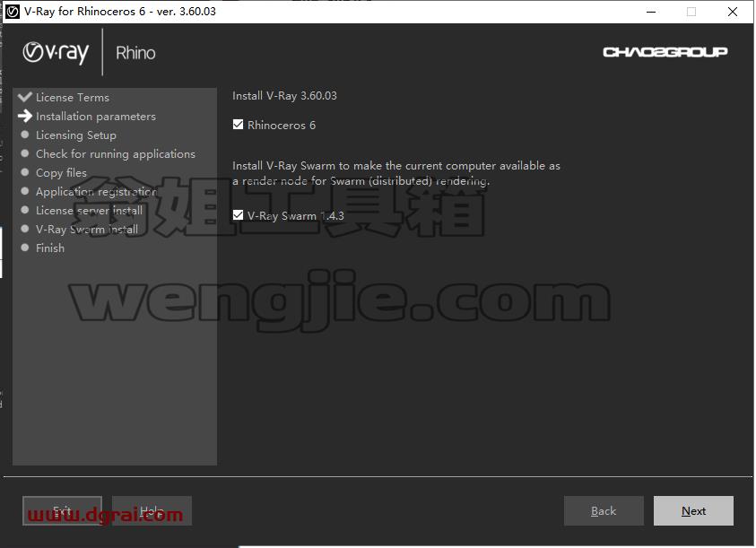Click the Chaos Group logo
This screenshot has height=548, width=756.
(x=665, y=52)
